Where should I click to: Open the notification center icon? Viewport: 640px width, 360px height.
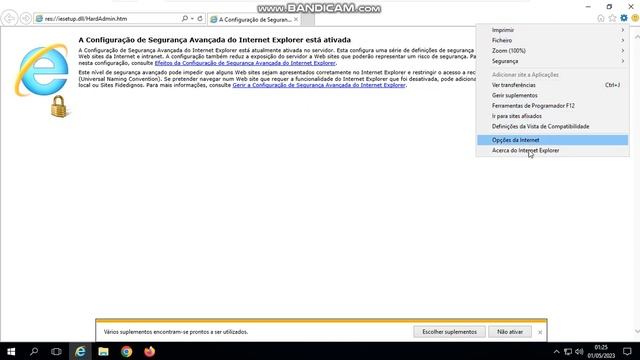pos(627,351)
